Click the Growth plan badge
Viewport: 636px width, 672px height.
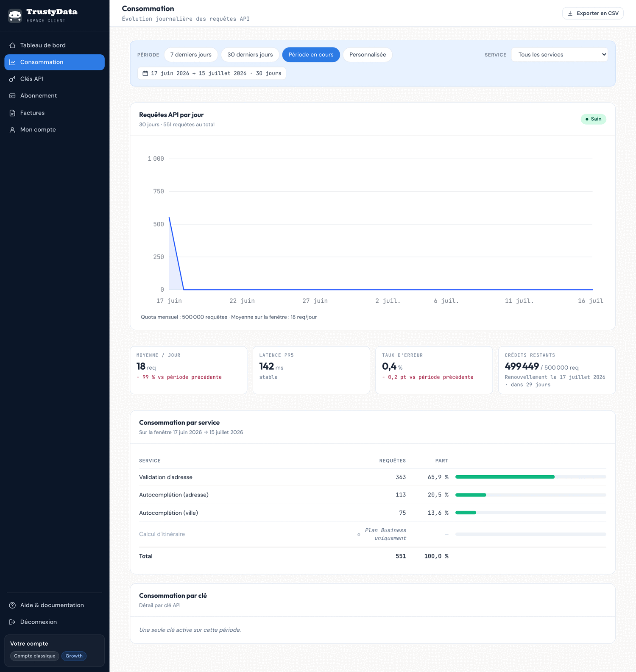(74, 656)
